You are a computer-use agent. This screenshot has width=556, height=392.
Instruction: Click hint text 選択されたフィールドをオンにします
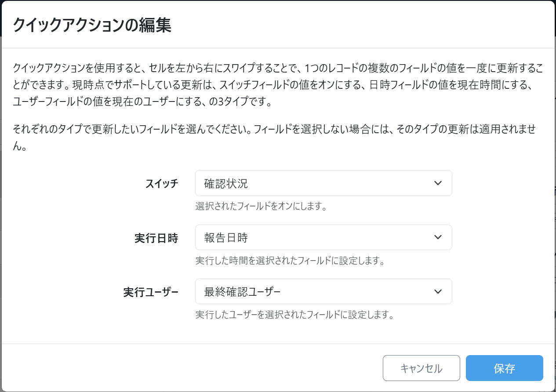(x=261, y=206)
